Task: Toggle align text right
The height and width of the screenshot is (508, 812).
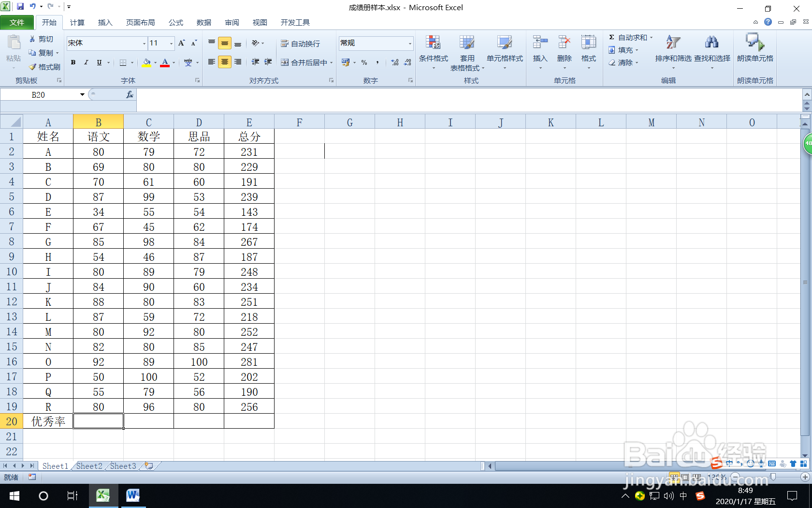Action: (x=238, y=62)
